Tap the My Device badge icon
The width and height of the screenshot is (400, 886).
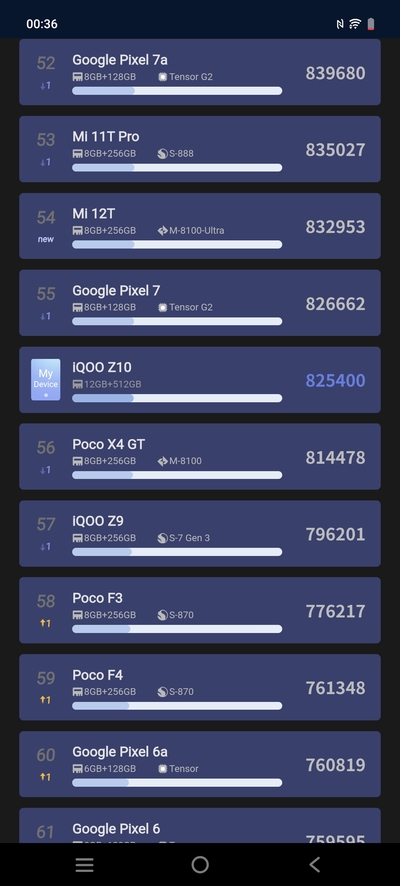point(46,380)
